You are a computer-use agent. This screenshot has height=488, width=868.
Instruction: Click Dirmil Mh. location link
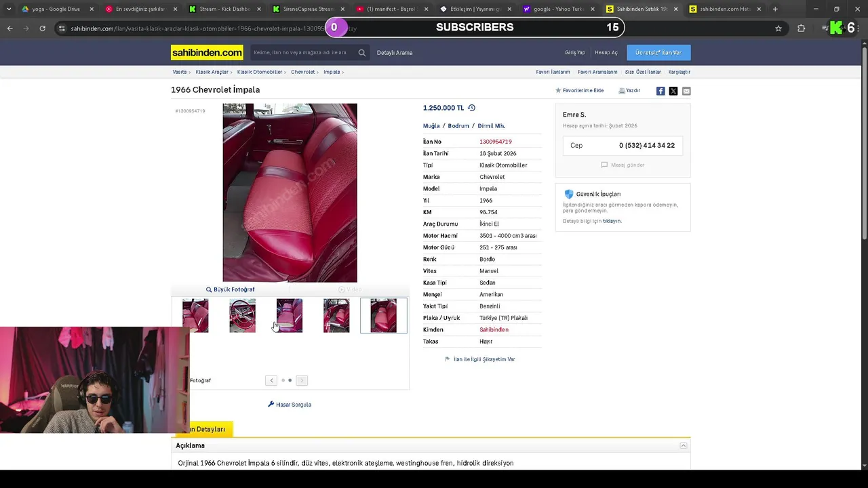pos(492,126)
